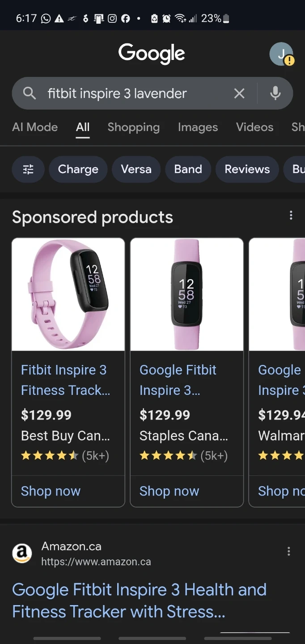Clear the search query with X
305x644 pixels.
tap(239, 93)
